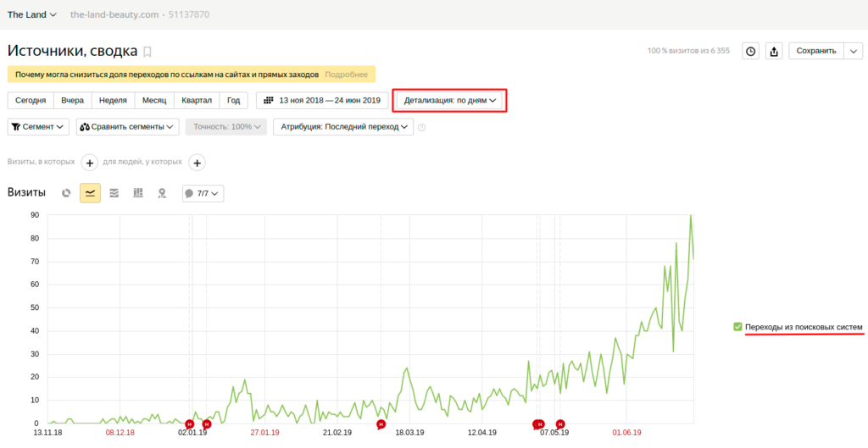This screenshot has width=868, height=448.
Task: Click the report history clock icon
Action: (750, 52)
